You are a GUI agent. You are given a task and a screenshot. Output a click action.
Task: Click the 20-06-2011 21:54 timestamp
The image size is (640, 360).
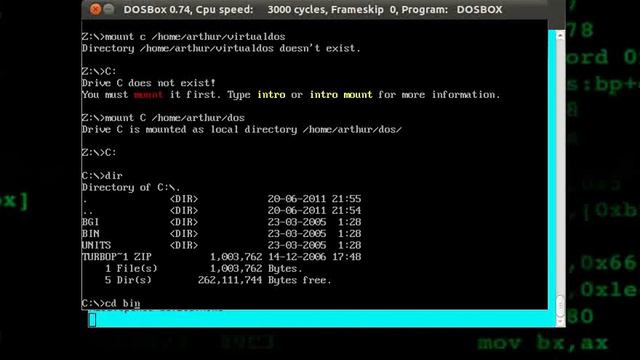[314, 211]
